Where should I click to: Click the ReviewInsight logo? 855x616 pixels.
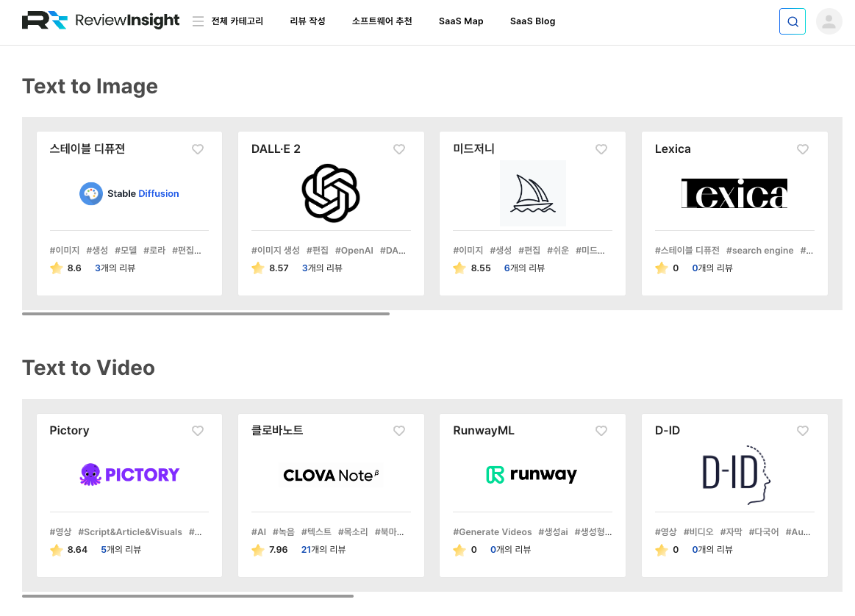click(101, 21)
